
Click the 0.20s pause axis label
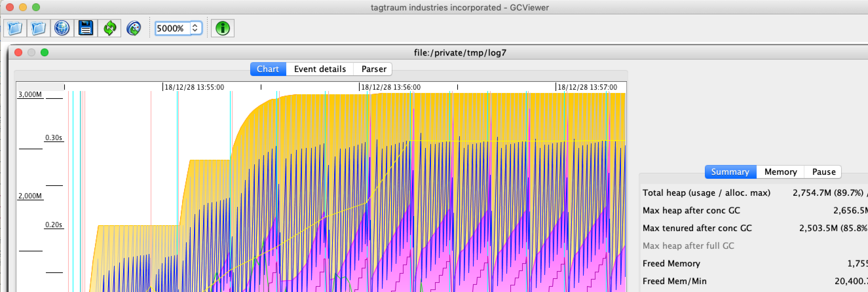(54, 225)
